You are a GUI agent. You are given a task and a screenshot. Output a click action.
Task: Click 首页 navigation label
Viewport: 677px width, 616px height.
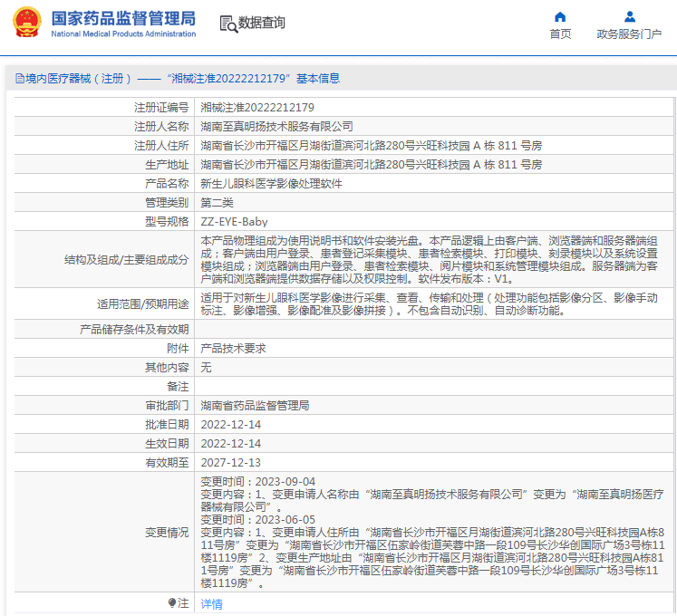pyautogui.click(x=560, y=34)
